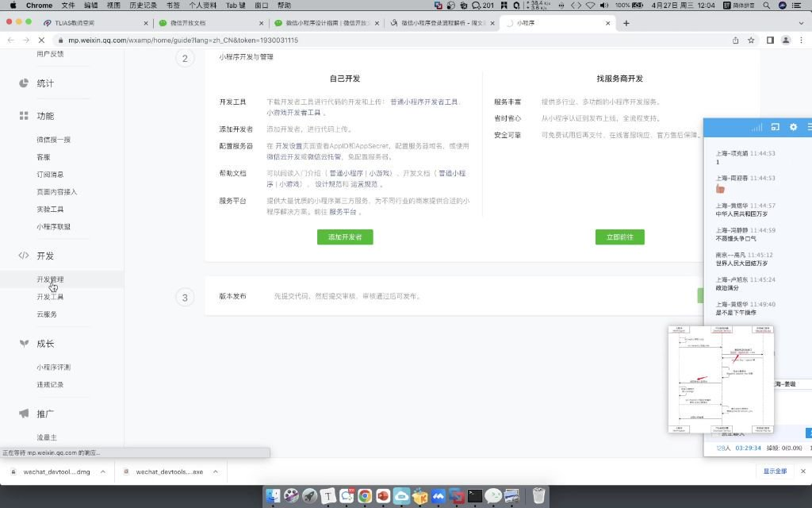This screenshot has height=508, width=812.
Task: Open the 统计 section pie chart icon
Action: click(24, 83)
